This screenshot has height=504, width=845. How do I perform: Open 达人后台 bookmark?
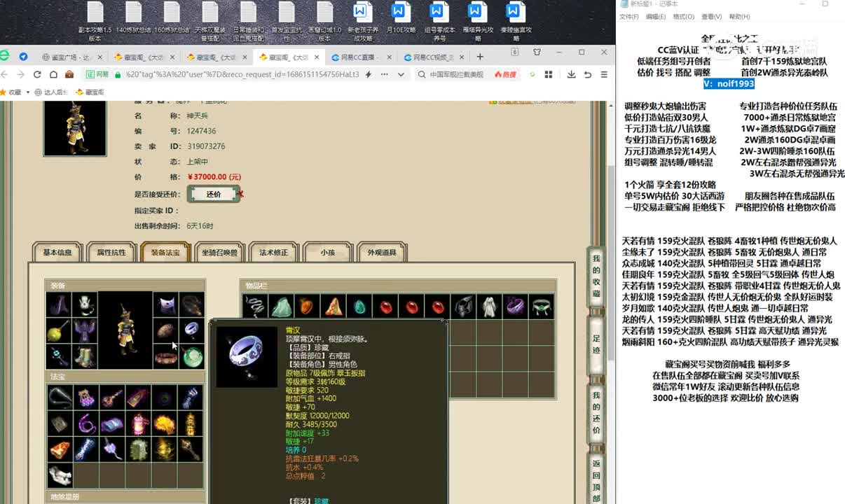(51, 92)
